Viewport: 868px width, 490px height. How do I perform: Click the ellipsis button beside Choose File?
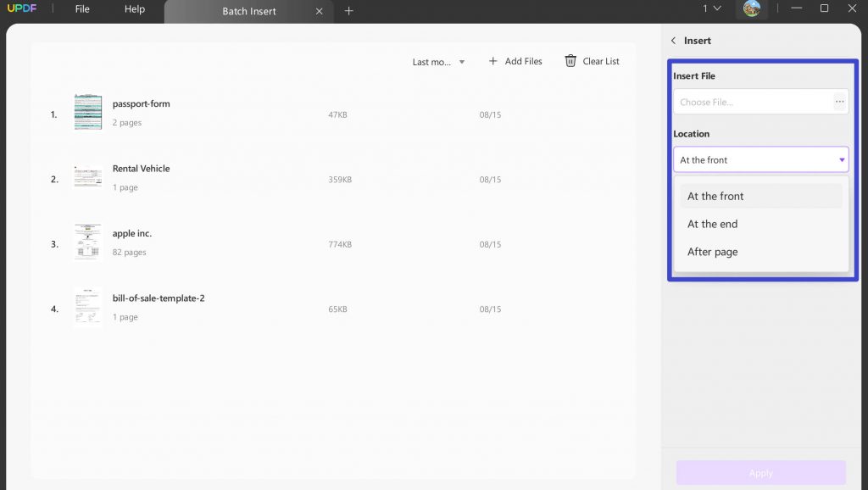(839, 101)
